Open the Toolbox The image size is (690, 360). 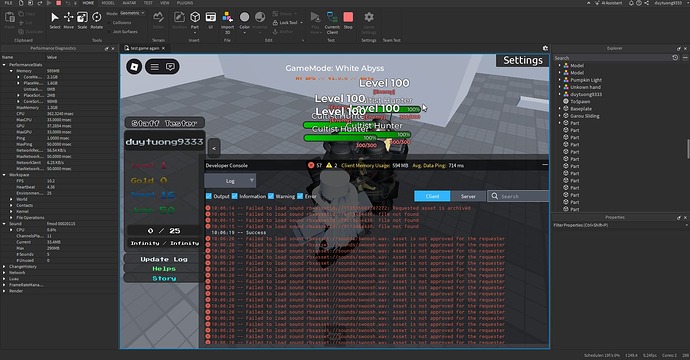[x=179, y=20]
